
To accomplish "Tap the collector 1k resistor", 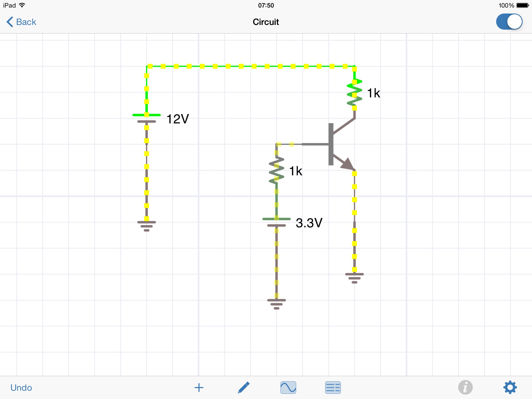I will (354, 93).
